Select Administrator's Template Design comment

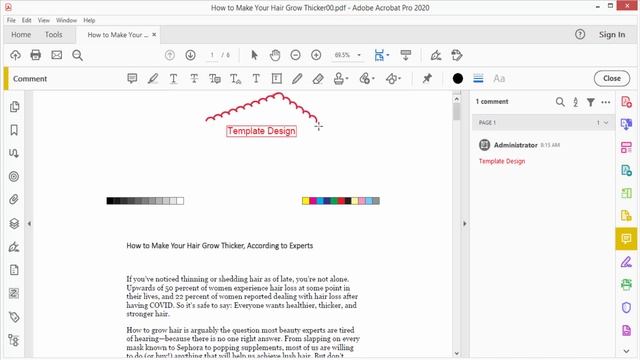click(x=543, y=153)
